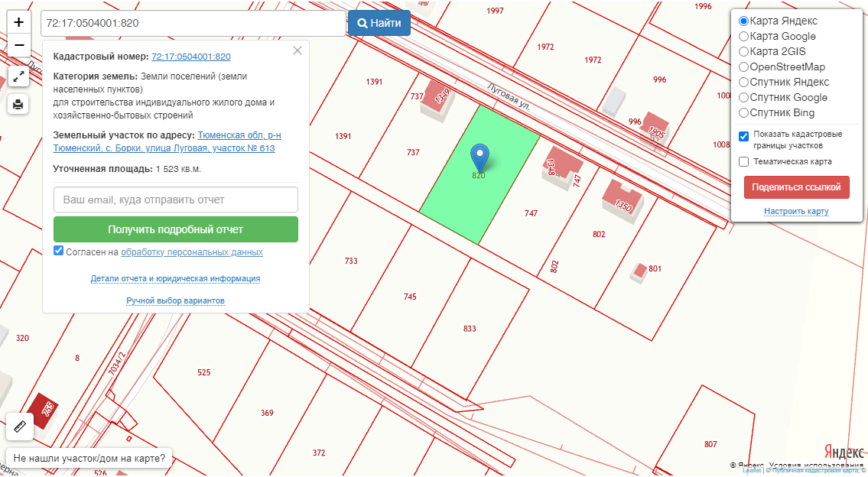The image size is (868, 477).
Task: Expand Ручной выбор вариантов
Action: (x=175, y=300)
